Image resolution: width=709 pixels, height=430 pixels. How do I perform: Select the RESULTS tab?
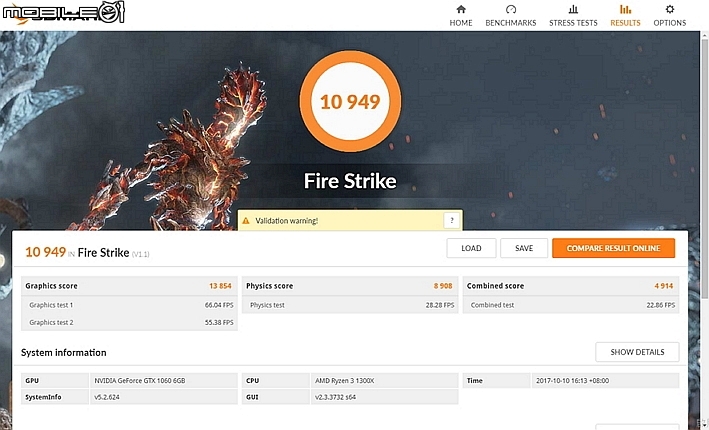[625, 16]
